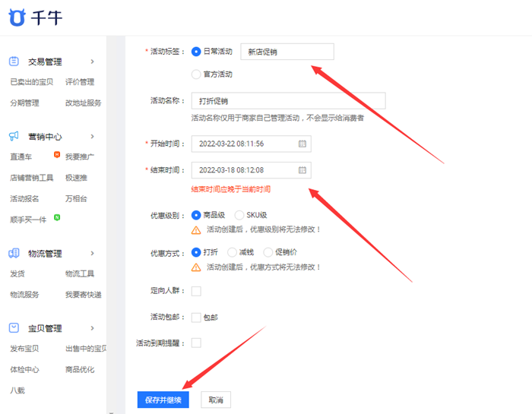Click the 保存并继续 button

coord(163,400)
